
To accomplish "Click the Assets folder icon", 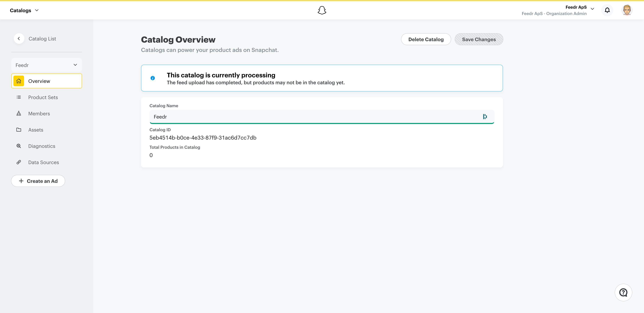I will pyautogui.click(x=19, y=130).
